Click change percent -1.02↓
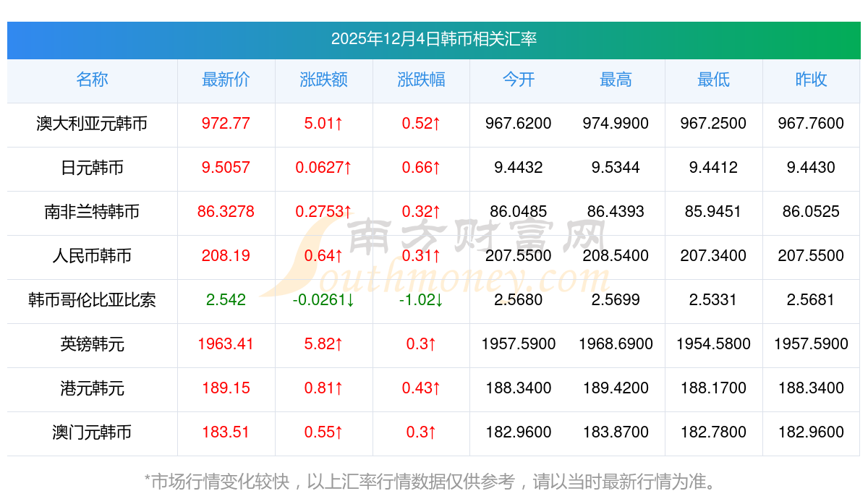This screenshot has width=868, height=504. [421, 300]
